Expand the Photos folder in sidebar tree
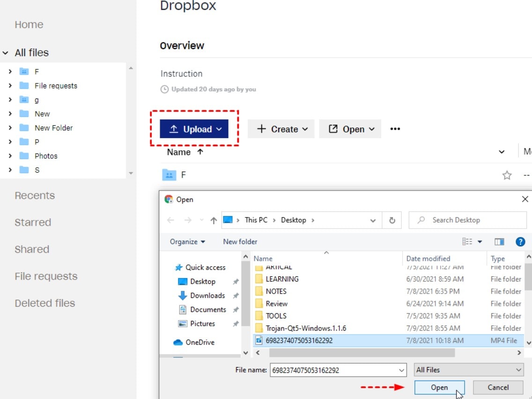 point(10,156)
